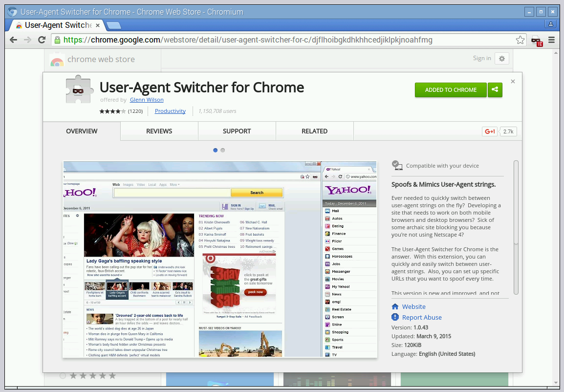Open the Support tab
The image size is (564, 392).
point(237,131)
